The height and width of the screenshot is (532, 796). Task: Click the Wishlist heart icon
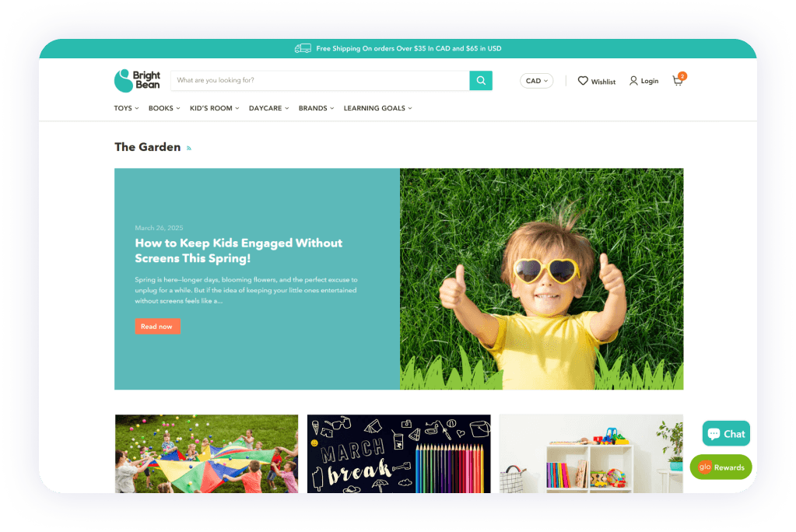coord(583,81)
